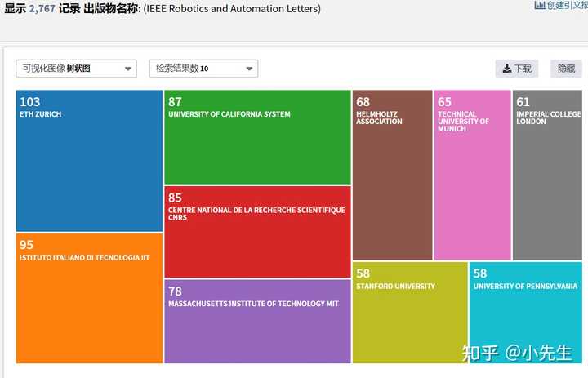Open the 检索结果数 10 dropdown
The image size is (588, 378).
point(203,69)
